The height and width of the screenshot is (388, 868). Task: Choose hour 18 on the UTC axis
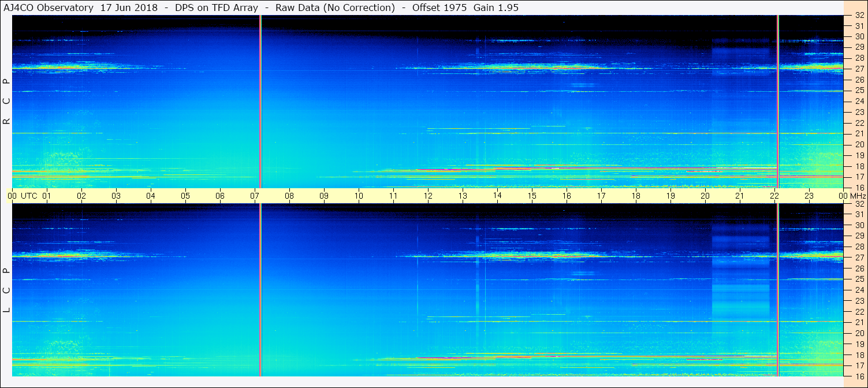click(x=636, y=196)
